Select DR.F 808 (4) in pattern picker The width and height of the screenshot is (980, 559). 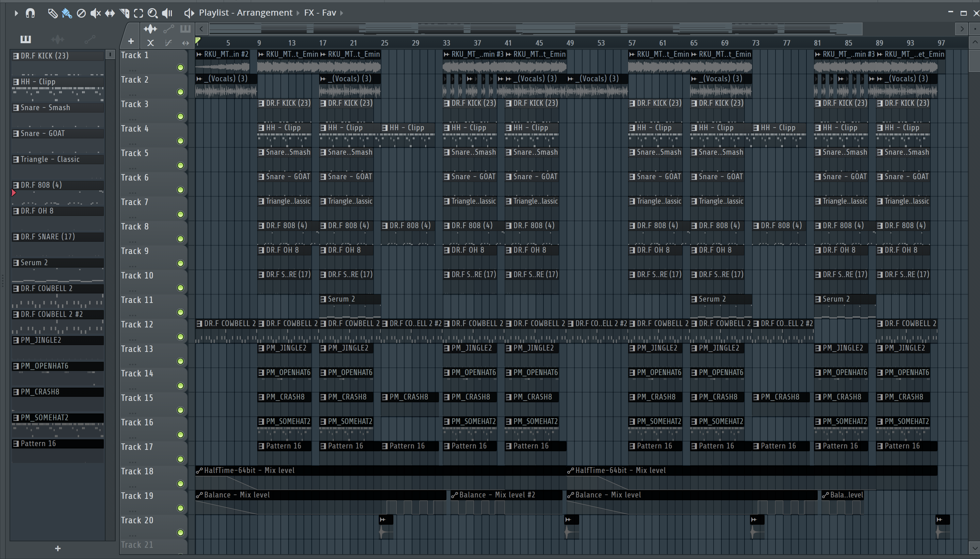(x=58, y=185)
